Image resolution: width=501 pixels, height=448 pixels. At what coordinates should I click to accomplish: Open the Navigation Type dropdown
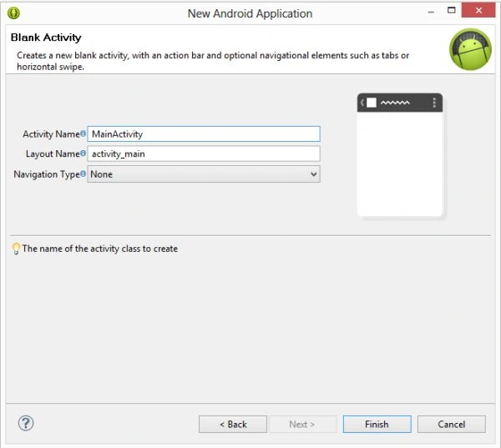[x=204, y=174]
